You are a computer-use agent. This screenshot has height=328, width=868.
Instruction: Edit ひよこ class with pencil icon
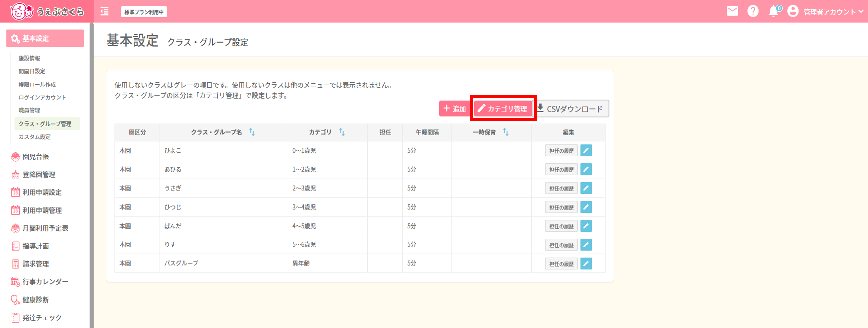point(586,150)
